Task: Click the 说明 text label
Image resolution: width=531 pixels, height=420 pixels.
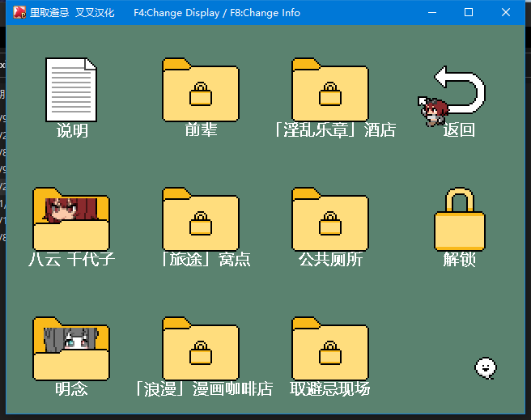Action: 72,130
